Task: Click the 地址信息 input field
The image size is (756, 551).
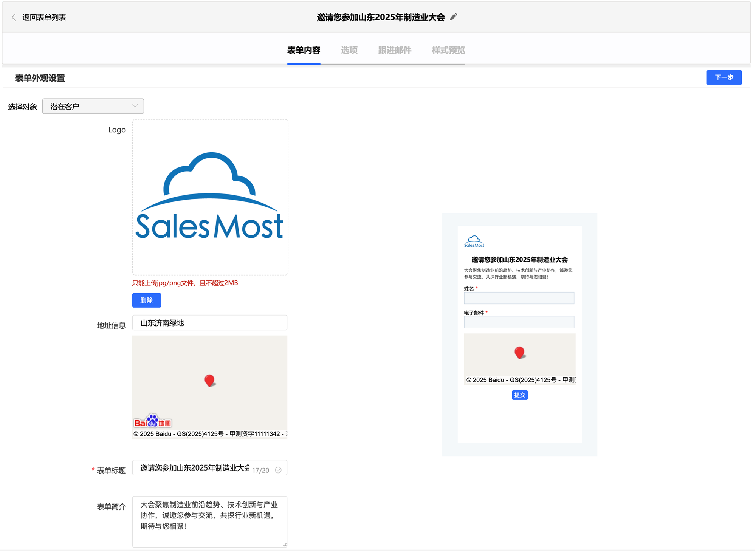Action: [210, 323]
